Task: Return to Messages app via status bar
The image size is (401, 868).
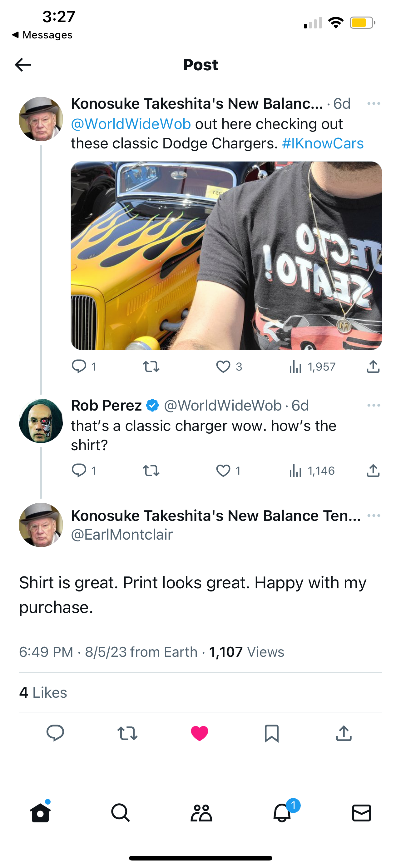Action: pos(42,35)
